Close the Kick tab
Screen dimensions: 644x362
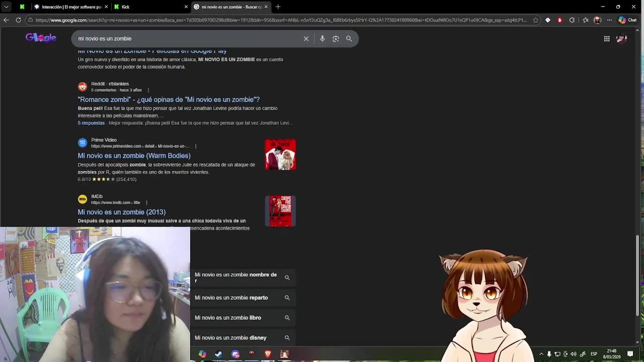186,7
